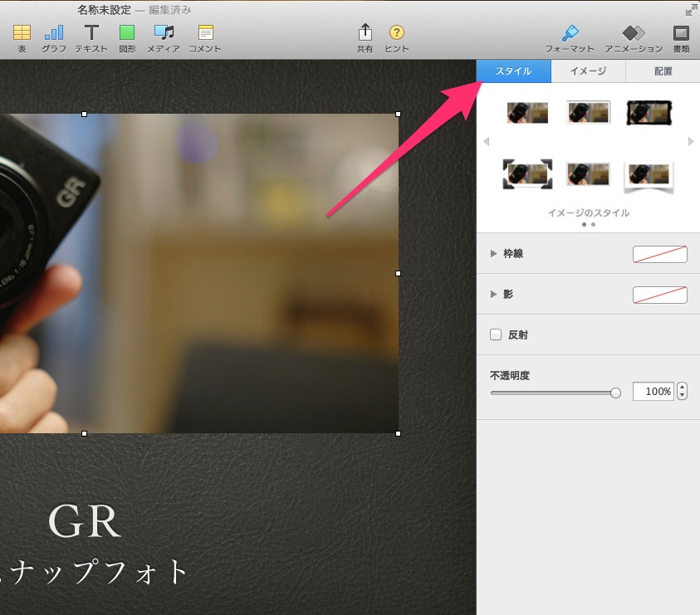700x615 pixels.
Task: Click the ナップフォト subtitle text
Action: [94, 572]
